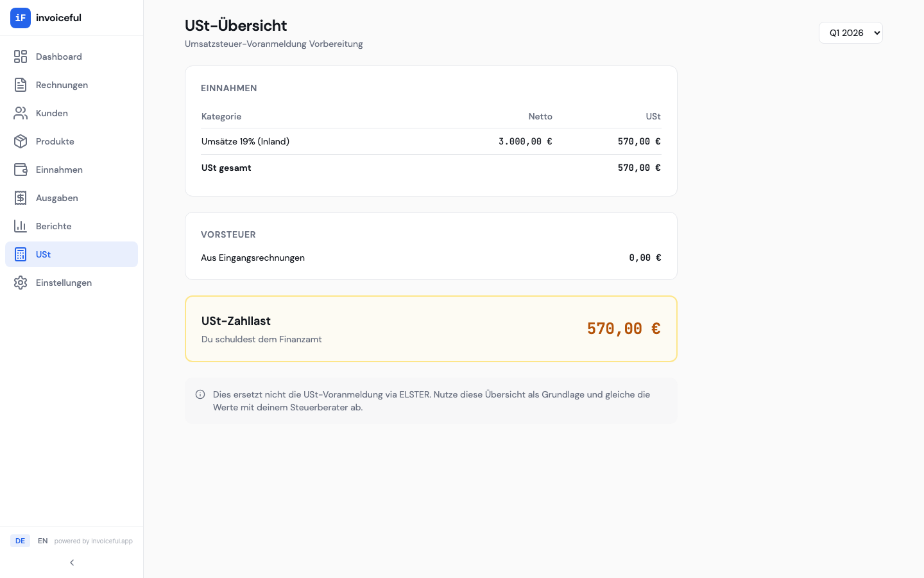
Task: Click the Produkte box icon
Action: pyautogui.click(x=21, y=141)
